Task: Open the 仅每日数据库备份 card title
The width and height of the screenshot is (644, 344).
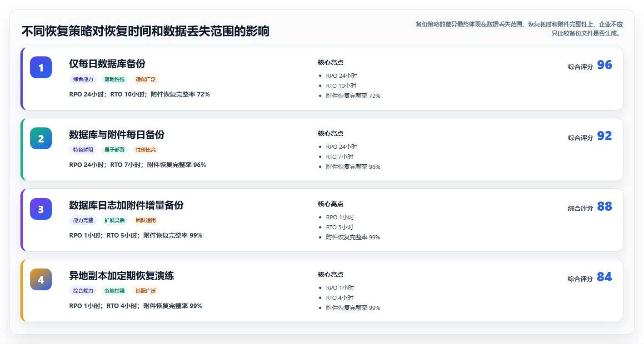Action: [107, 64]
